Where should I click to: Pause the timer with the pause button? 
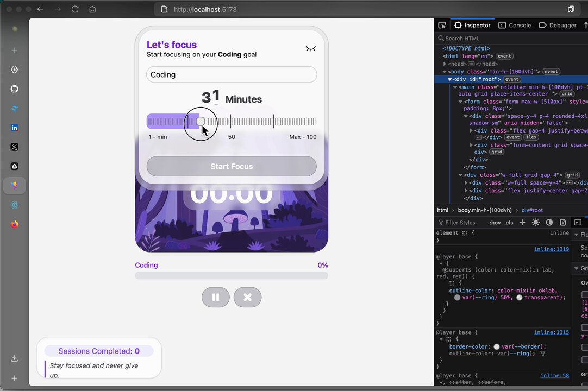(216, 297)
